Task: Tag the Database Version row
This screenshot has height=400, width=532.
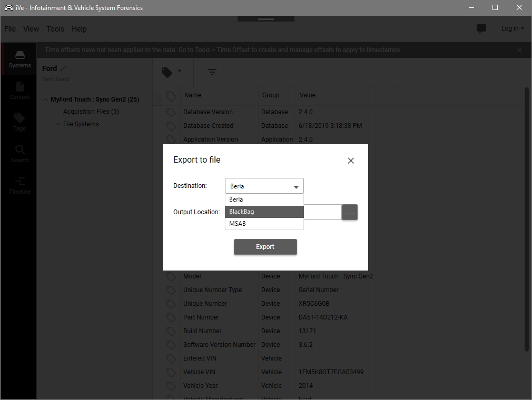Action: 171,112
